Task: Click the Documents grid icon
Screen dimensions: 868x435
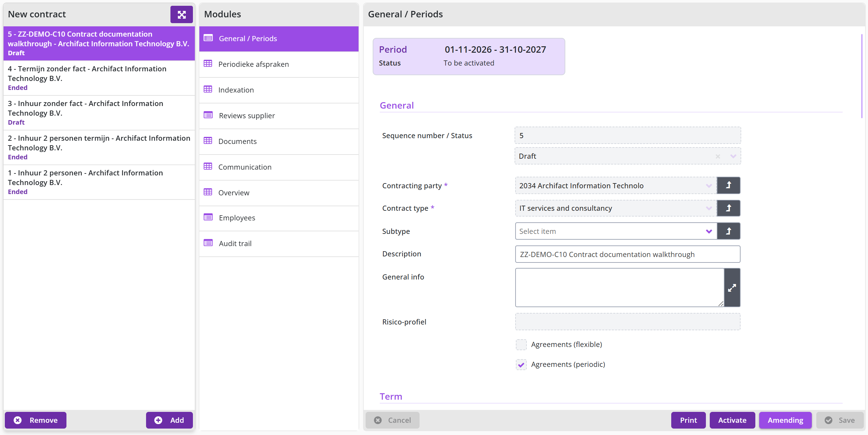Action: click(208, 141)
